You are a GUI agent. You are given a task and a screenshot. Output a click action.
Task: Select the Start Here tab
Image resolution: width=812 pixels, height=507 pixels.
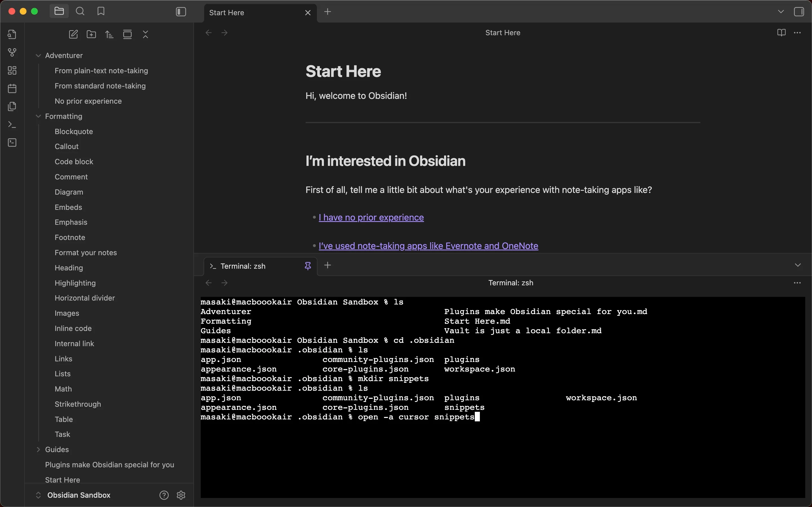pyautogui.click(x=227, y=13)
